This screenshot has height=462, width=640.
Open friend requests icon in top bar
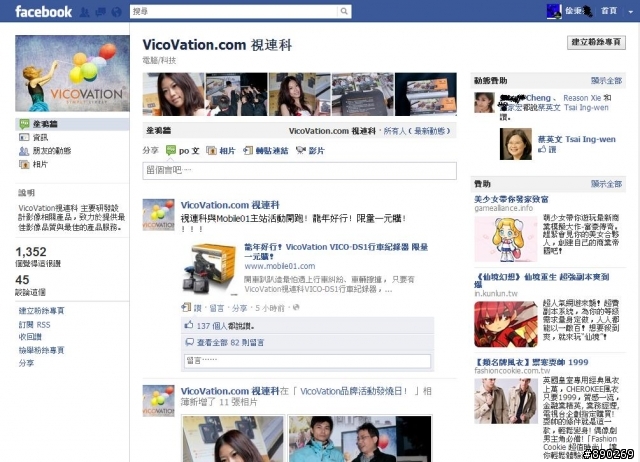coord(84,12)
